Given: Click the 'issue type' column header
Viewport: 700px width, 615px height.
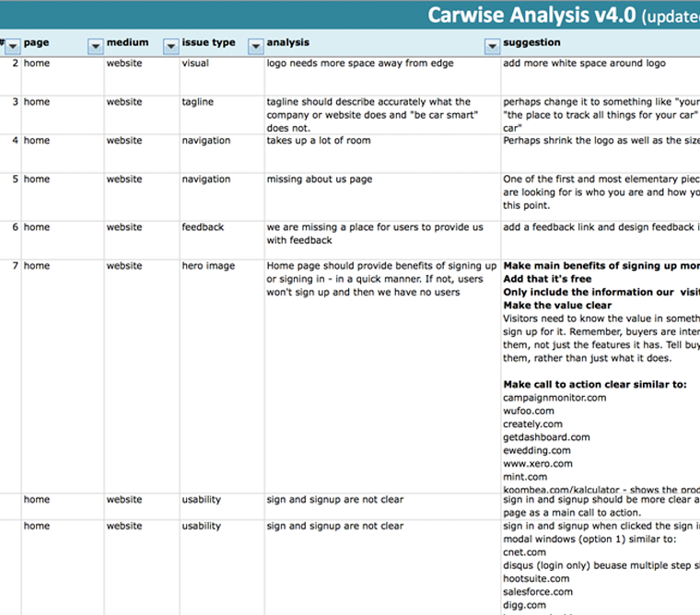Looking at the screenshot, I should [x=208, y=43].
